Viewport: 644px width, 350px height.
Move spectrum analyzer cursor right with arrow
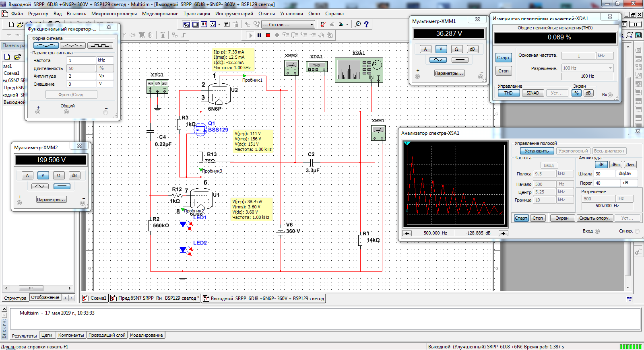click(503, 233)
